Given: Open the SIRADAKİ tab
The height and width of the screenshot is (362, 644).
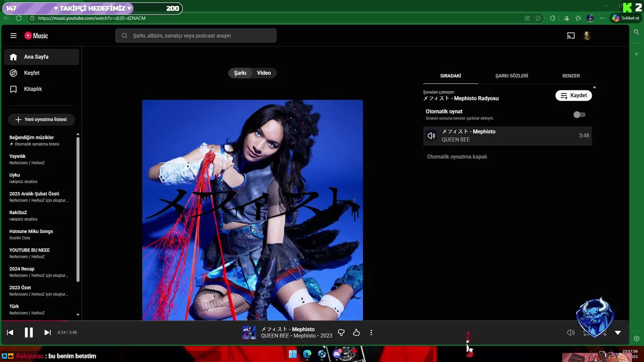Looking at the screenshot, I should (x=450, y=76).
